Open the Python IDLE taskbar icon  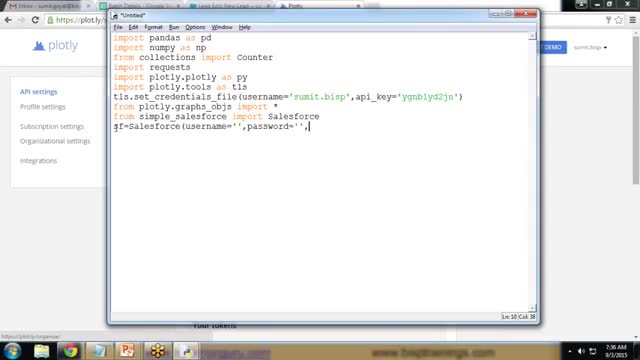(x=187, y=351)
